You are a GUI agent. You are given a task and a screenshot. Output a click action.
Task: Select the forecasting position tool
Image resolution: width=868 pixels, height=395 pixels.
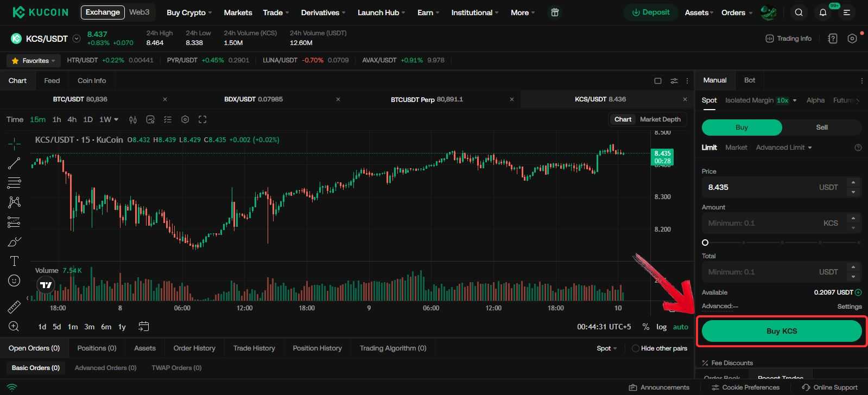tap(14, 222)
